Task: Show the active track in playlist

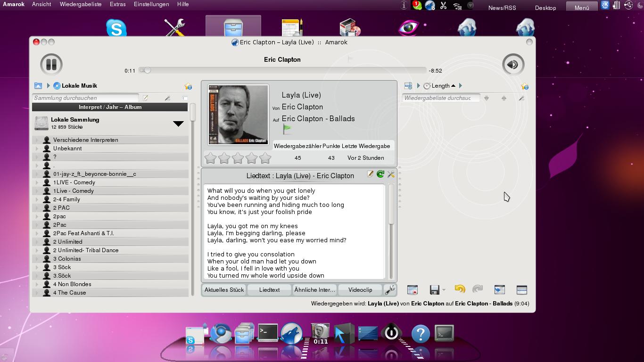Action: coord(499,290)
